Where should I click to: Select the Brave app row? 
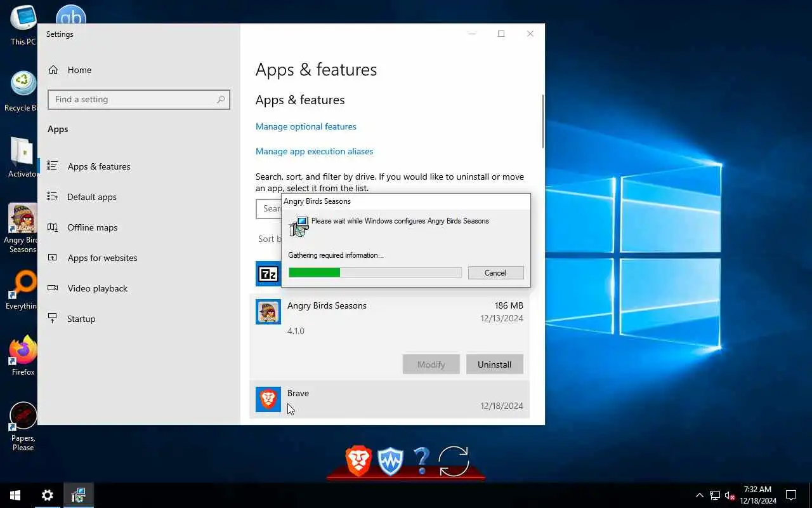point(390,399)
